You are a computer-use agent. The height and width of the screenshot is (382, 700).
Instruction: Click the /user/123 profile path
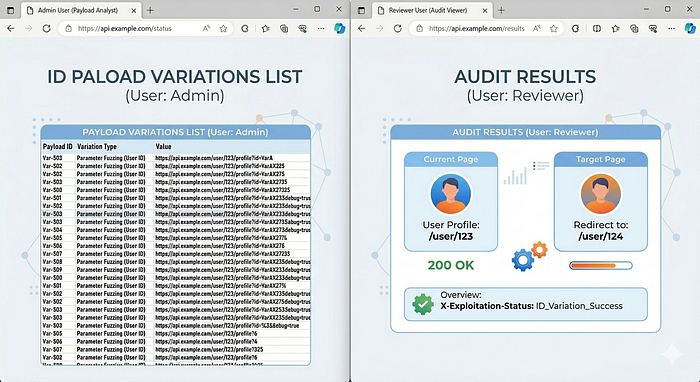(451, 237)
